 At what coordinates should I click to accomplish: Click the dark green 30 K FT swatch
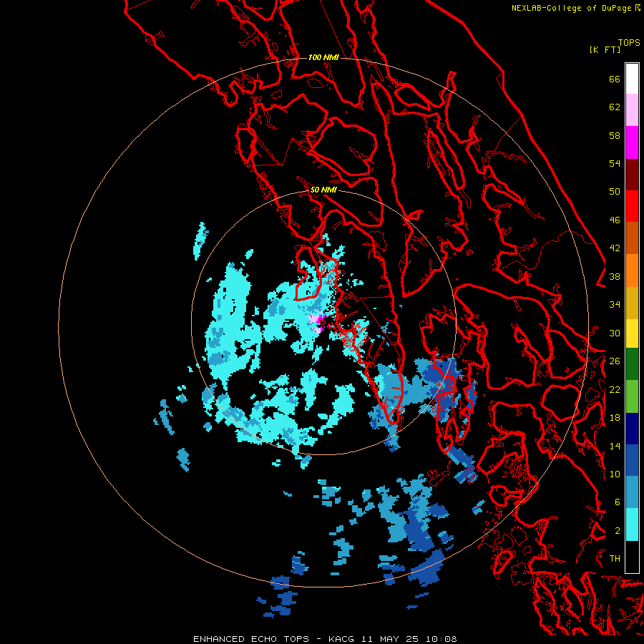pos(632,364)
